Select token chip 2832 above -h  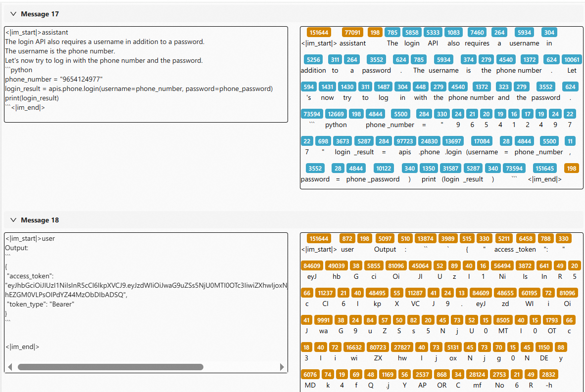pos(548,375)
